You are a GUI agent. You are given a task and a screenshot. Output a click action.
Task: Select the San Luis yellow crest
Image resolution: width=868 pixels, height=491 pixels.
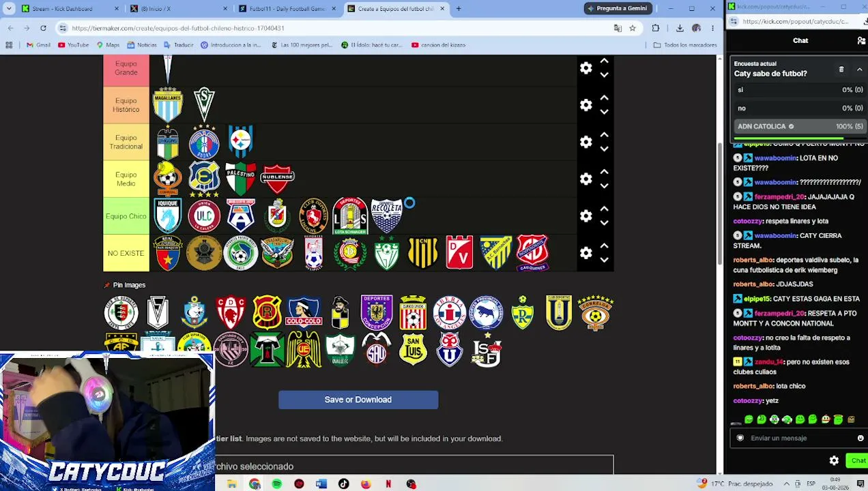click(x=413, y=350)
